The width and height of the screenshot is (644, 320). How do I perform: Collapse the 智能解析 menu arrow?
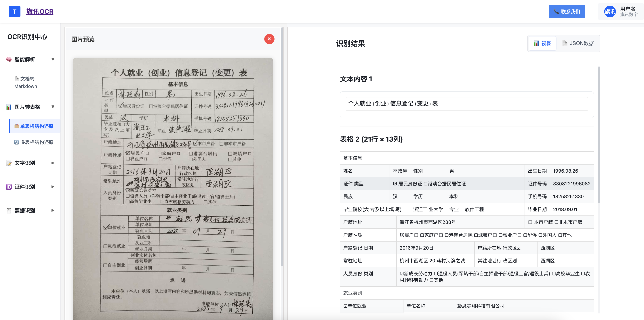[x=53, y=59]
